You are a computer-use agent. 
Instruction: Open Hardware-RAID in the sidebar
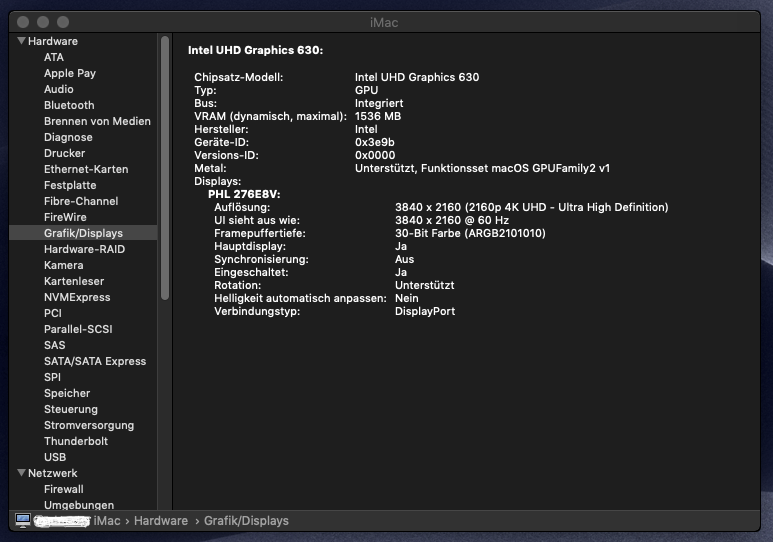[x=84, y=249]
